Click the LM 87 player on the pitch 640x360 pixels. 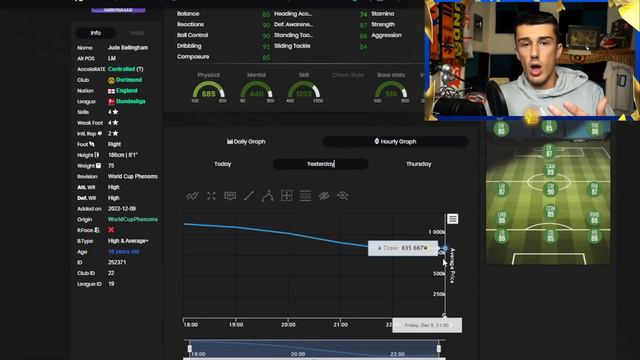pyautogui.click(x=502, y=189)
